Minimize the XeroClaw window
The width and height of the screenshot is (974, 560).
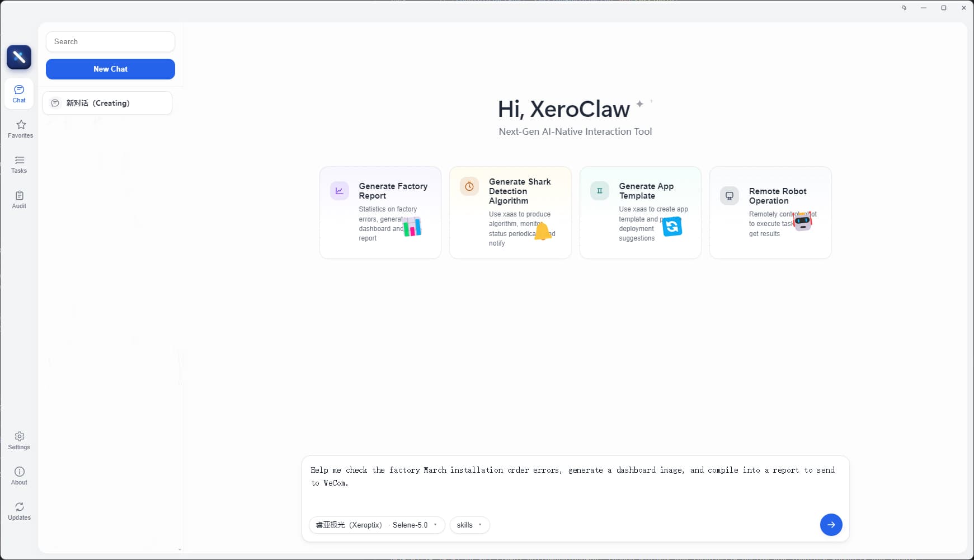pos(924,8)
